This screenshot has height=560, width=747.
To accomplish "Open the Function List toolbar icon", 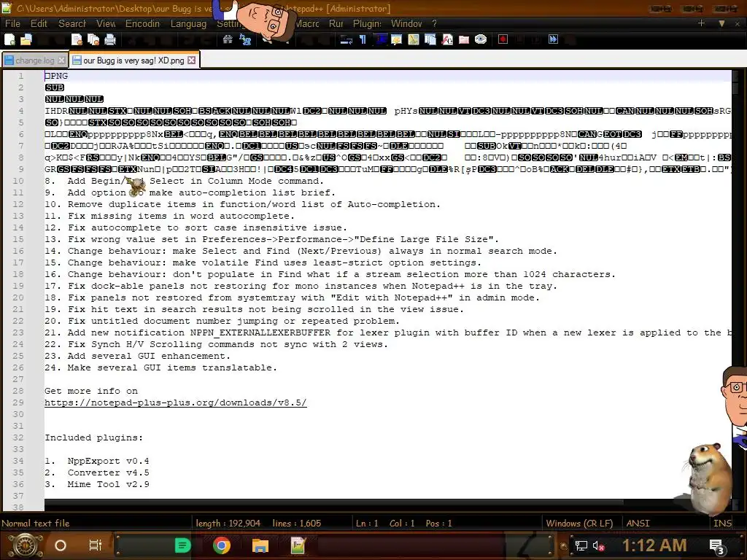I will pyautogui.click(x=447, y=39).
